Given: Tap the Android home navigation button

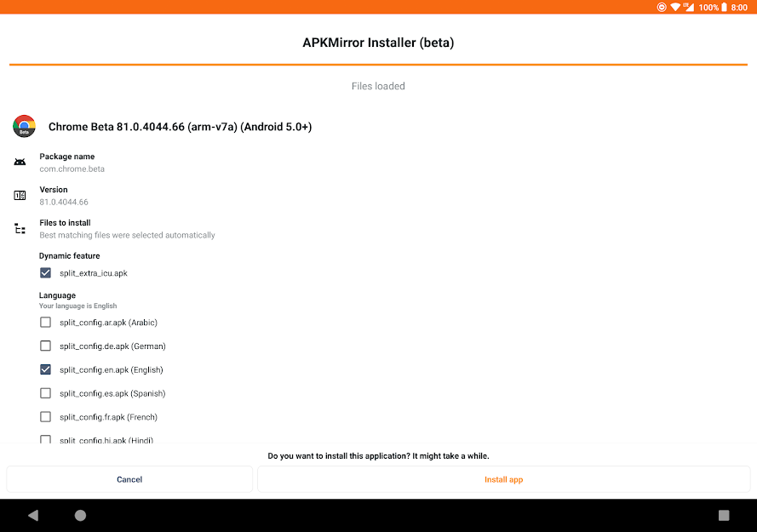Looking at the screenshot, I should [80, 515].
